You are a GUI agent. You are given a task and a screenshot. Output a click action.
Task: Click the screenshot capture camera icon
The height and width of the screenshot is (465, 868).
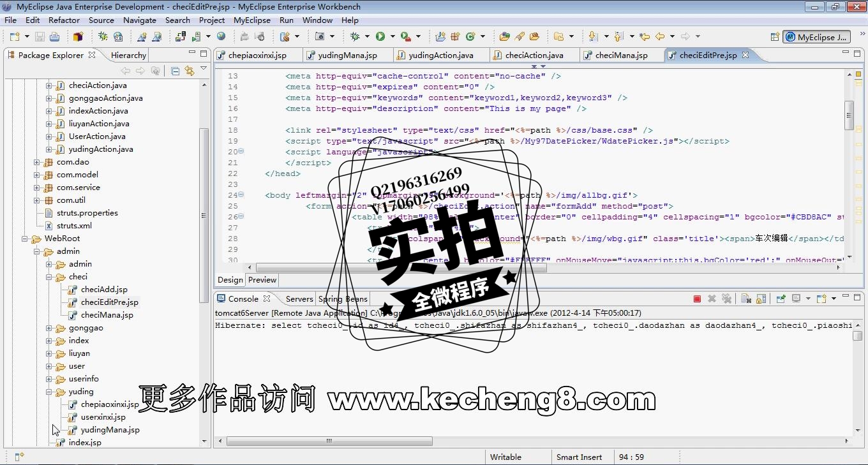tap(320, 37)
